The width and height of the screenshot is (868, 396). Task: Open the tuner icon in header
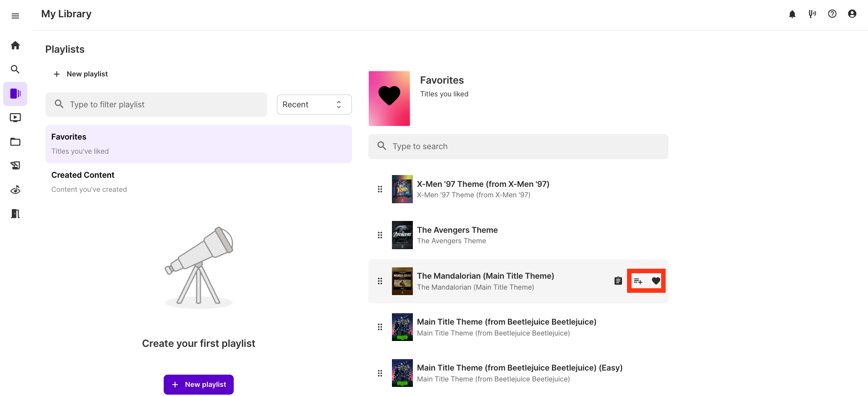coord(812,14)
